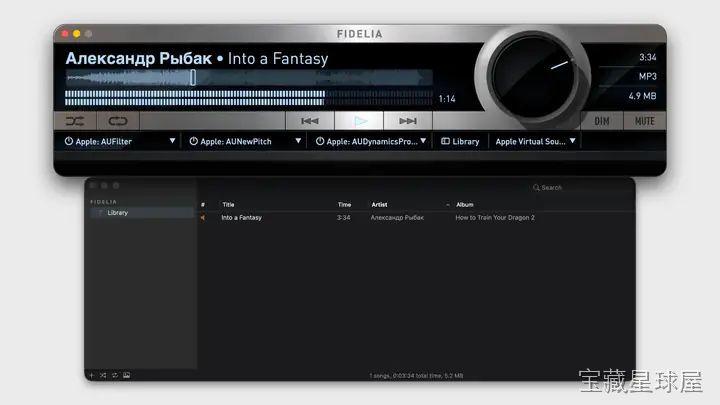
Task: Click the 3:34 total duration readout
Action: click(647, 57)
